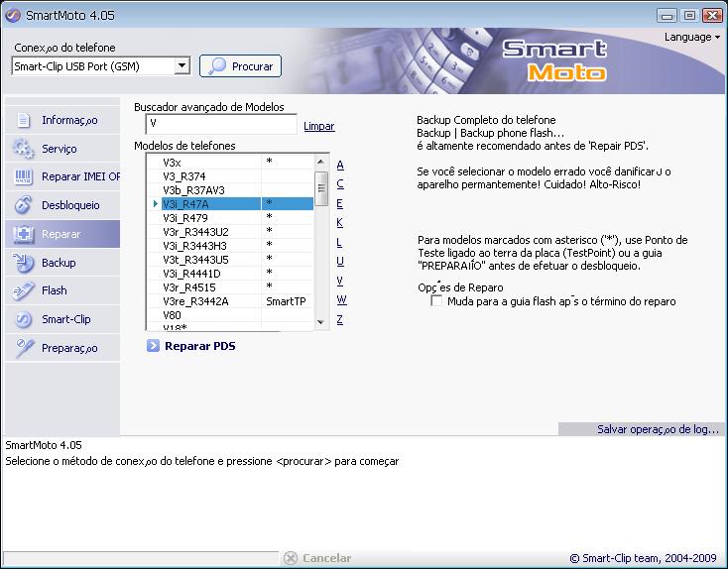Switch to Reparar IMEI section
The width and height of the screenshot is (728, 569).
tap(62, 176)
